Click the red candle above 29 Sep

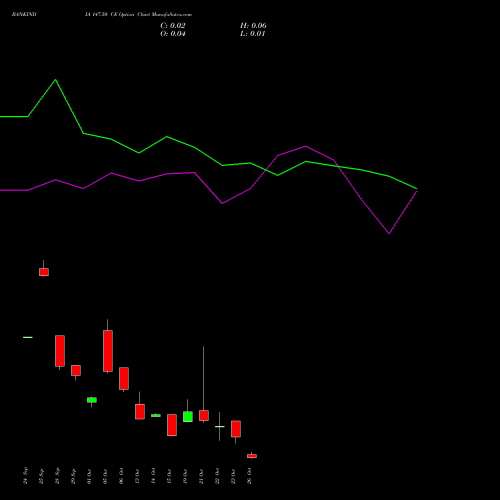[76, 370]
